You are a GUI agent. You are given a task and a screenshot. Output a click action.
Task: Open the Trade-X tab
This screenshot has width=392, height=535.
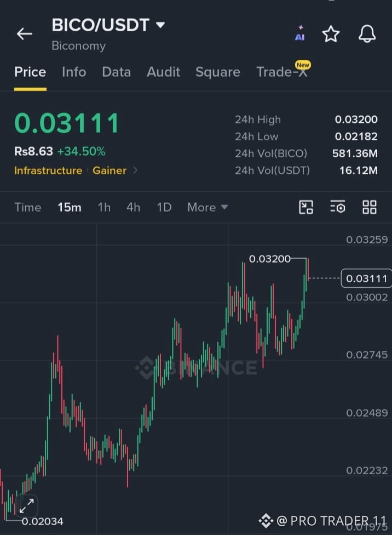[x=283, y=72]
